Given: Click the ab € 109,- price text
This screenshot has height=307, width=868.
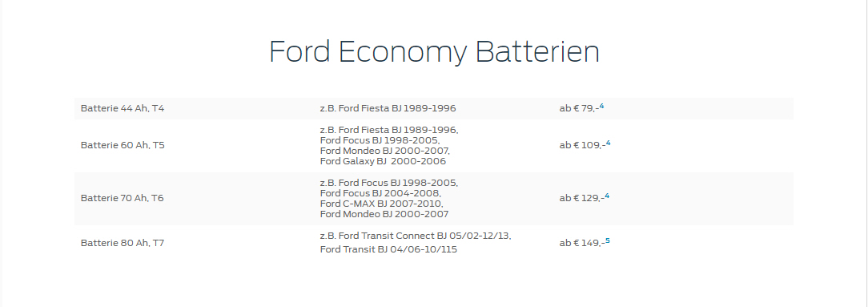Looking at the screenshot, I should point(582,146).
